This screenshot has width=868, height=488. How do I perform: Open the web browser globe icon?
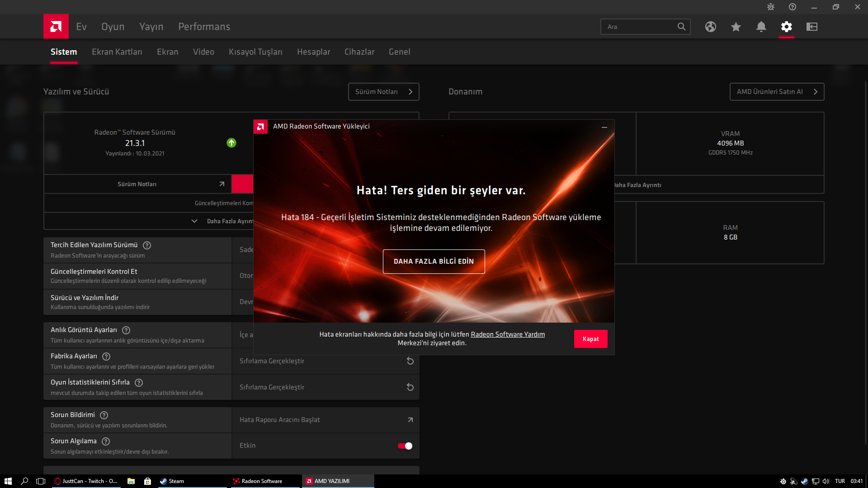pyautogui.click(x=710, y=27)
